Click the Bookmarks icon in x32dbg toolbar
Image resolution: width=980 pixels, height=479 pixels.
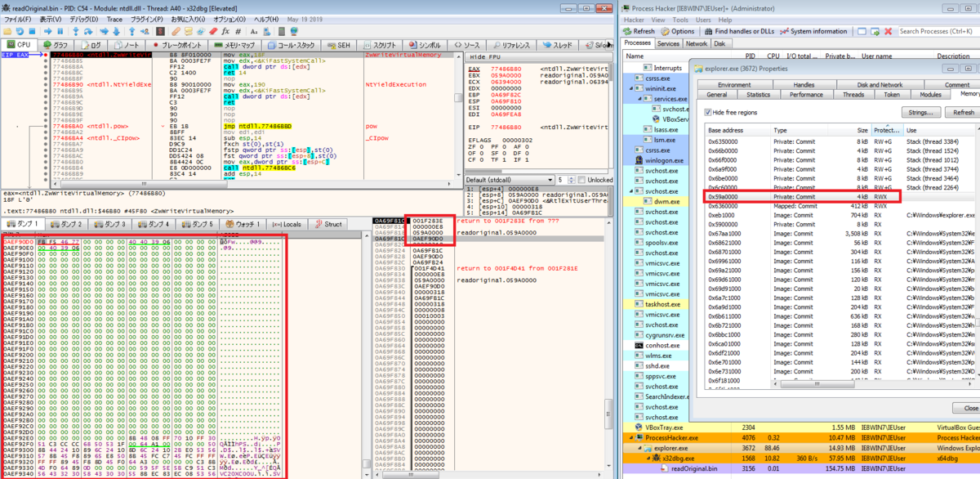pyautogui.click(x=212, y=31)
